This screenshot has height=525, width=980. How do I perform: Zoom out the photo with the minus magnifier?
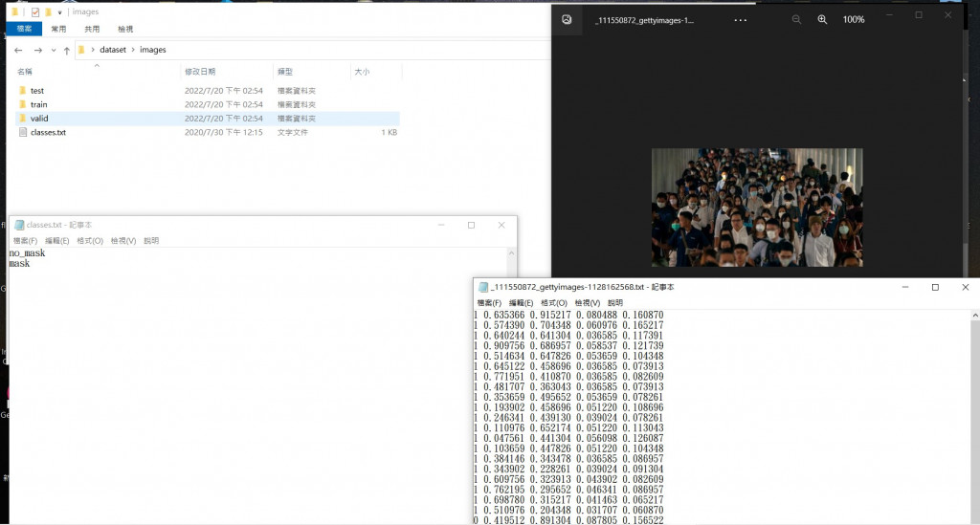point(796,20)
